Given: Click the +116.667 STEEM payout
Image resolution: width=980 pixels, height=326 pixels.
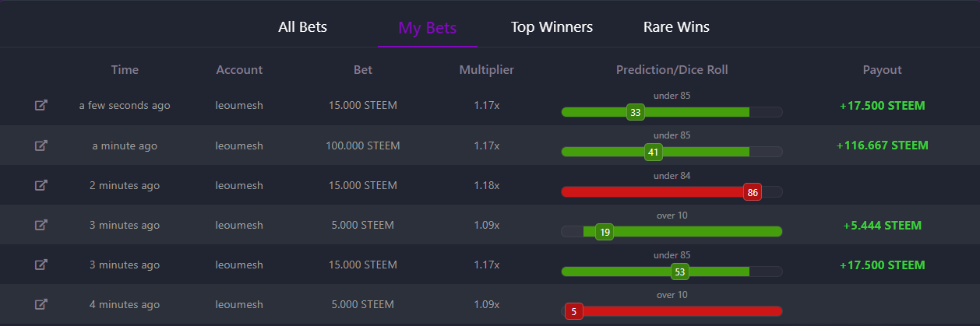Looking at the screenshot, I should click(x=883, y=145).
